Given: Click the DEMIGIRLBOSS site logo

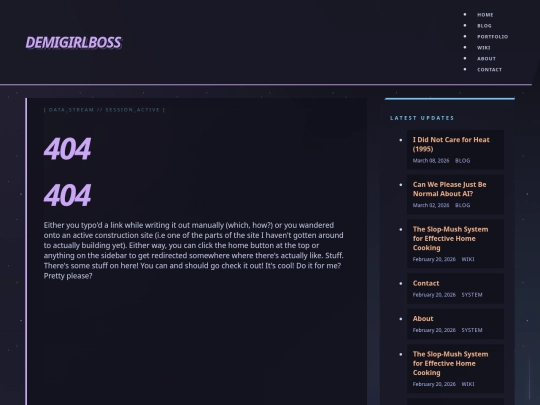Looking at the screenshot, I should pyautogui.click(x=73, y=43).
